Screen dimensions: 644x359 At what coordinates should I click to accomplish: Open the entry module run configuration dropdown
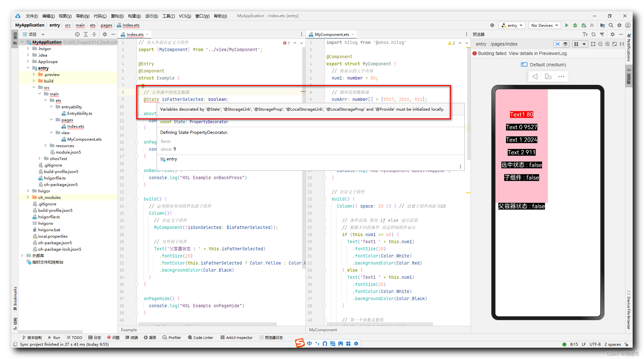(512, 25)
